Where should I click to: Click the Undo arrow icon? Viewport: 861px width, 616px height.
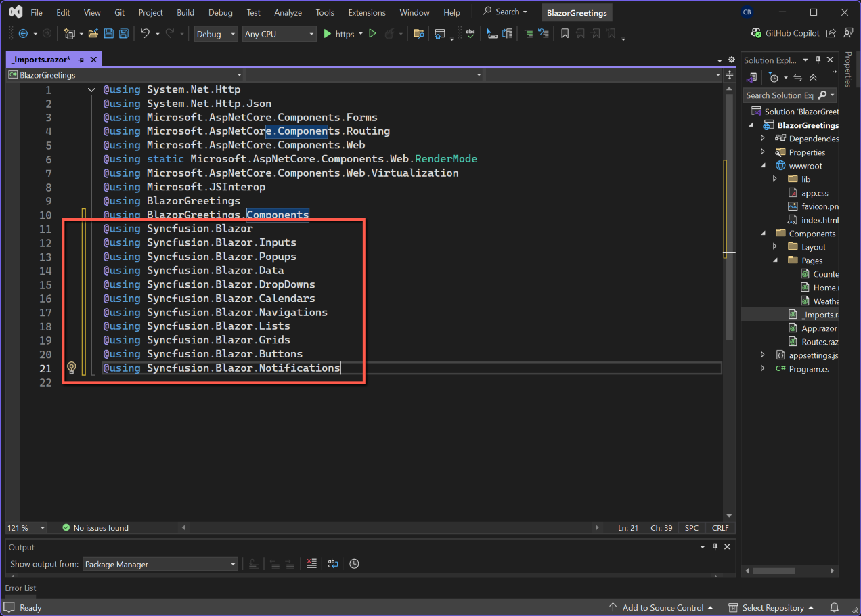[x=145, y=34]
